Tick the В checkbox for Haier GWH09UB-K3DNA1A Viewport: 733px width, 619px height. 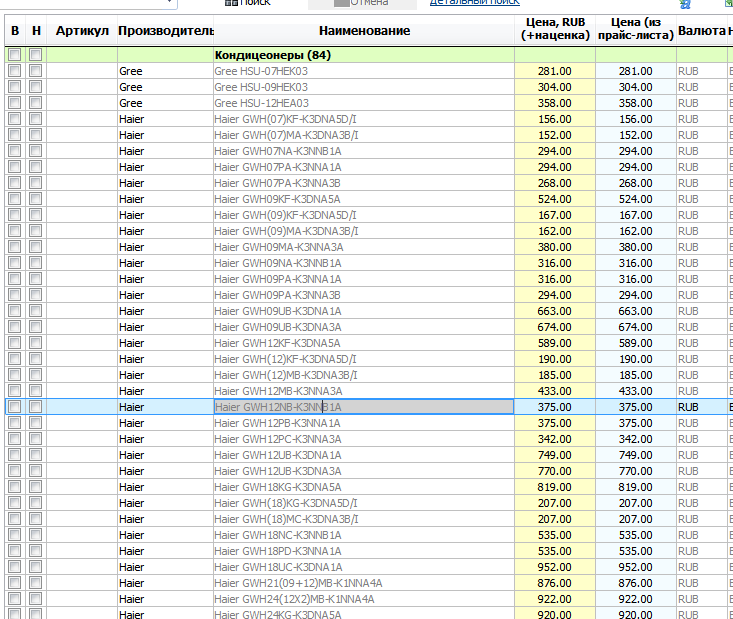click(x=14, y=310)
